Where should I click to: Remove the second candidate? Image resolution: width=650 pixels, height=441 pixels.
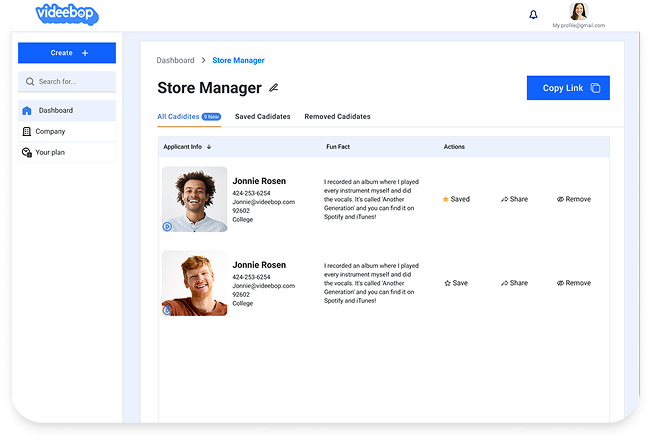click(573, 283)
